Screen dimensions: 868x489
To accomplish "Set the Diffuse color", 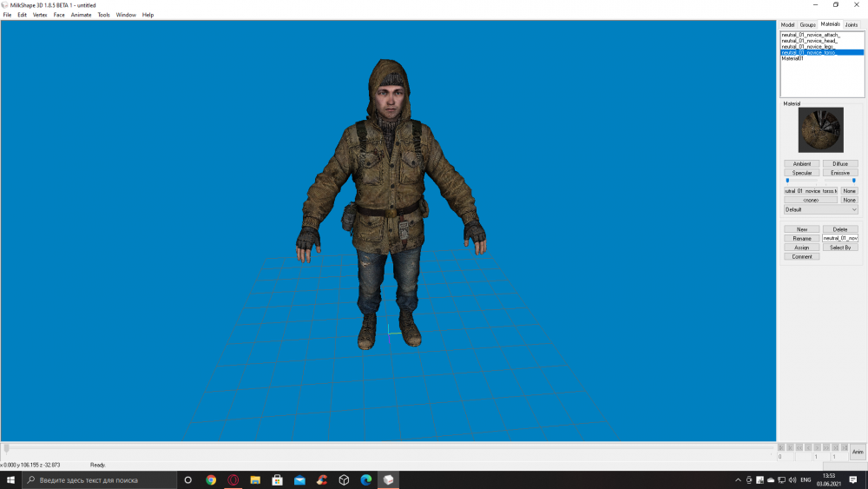I will point(840,164).
